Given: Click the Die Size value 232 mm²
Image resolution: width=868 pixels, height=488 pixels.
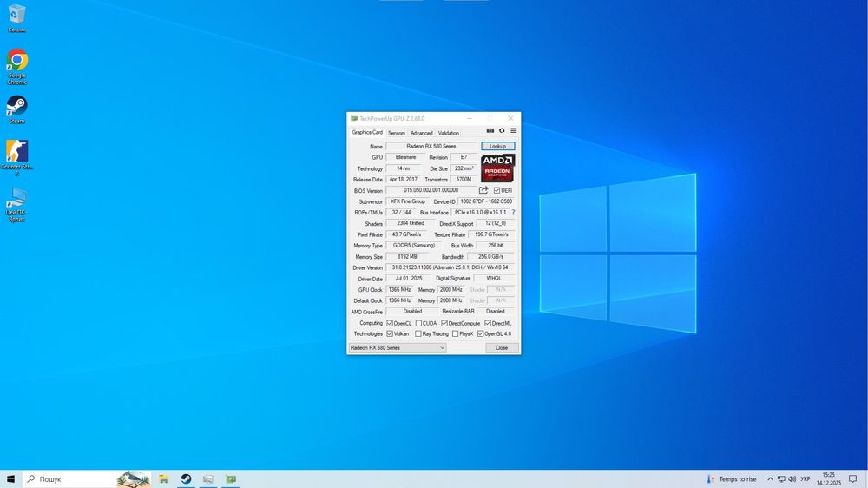Looking at the screenshot, I should (464, 168).
